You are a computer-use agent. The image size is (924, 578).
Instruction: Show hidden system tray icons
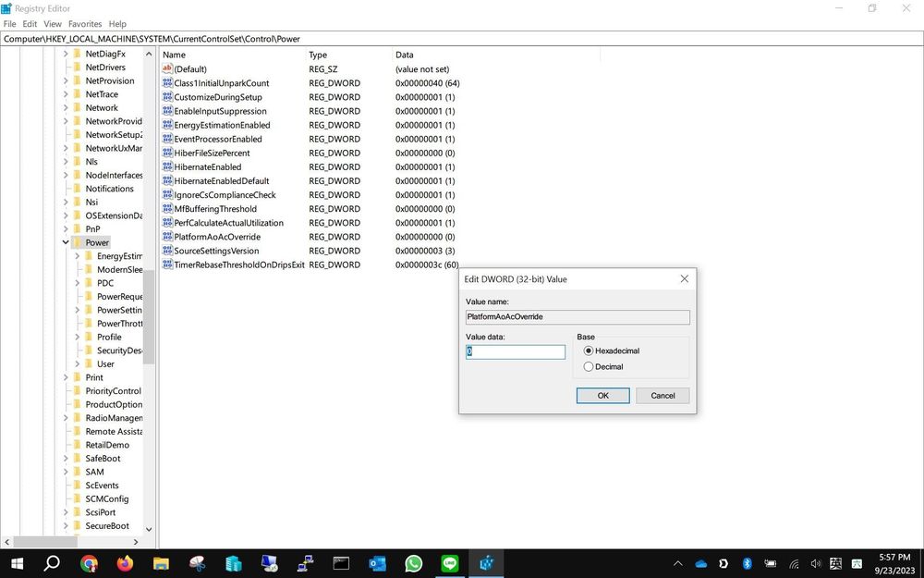point(677,563)
